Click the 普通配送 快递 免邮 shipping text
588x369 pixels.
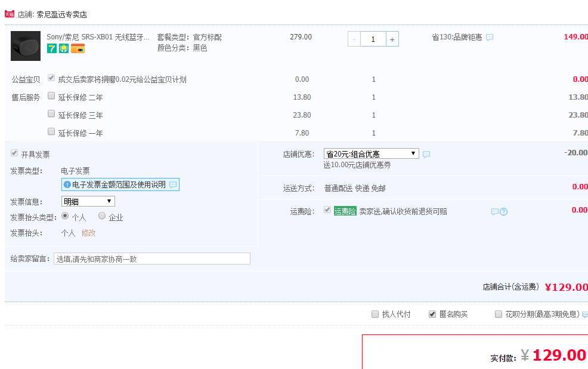click(355, 189)
